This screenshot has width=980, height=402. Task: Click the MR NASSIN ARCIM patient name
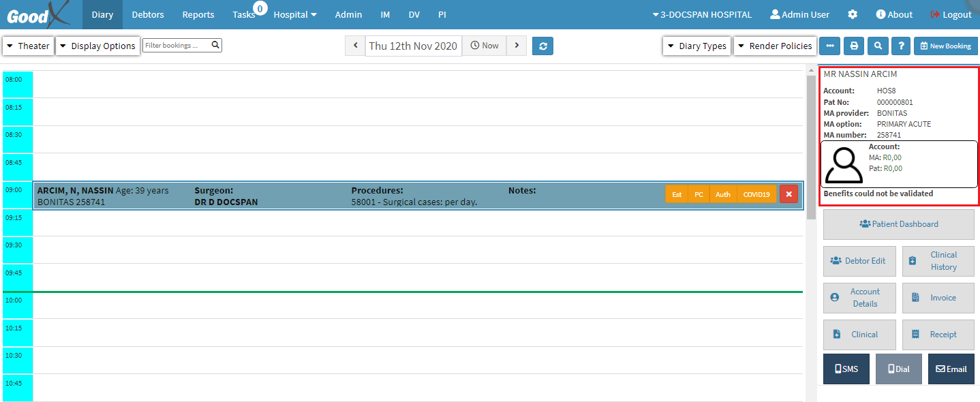click(x=860, y=74)
